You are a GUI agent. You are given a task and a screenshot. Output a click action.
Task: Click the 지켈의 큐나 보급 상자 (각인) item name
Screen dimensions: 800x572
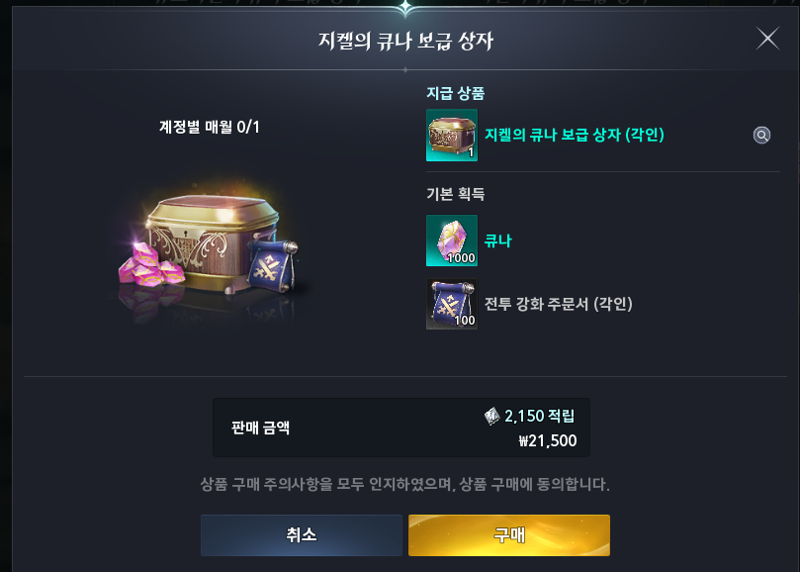[574, 135]
